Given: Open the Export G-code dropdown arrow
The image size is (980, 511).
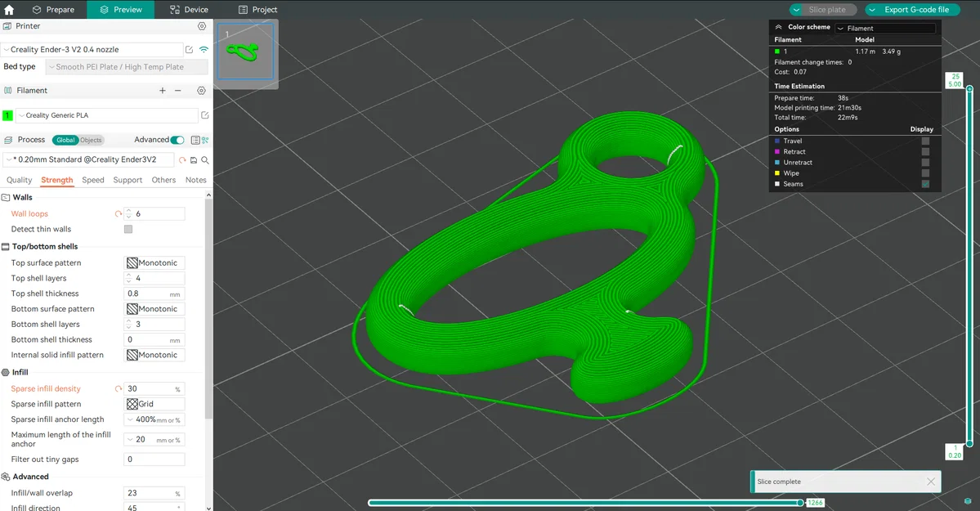Looking at the screenshot, I should pos(872,10).
